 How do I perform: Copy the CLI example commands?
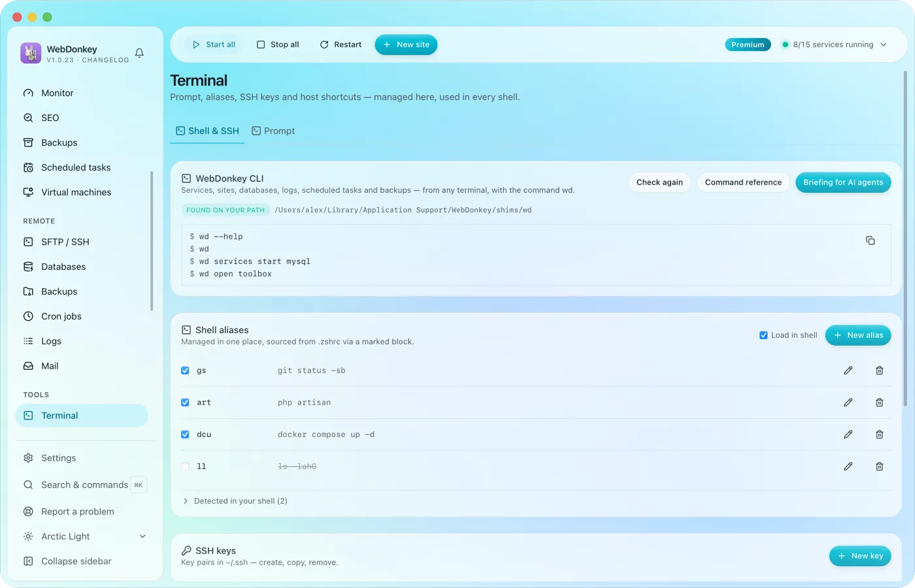(870, 240)
